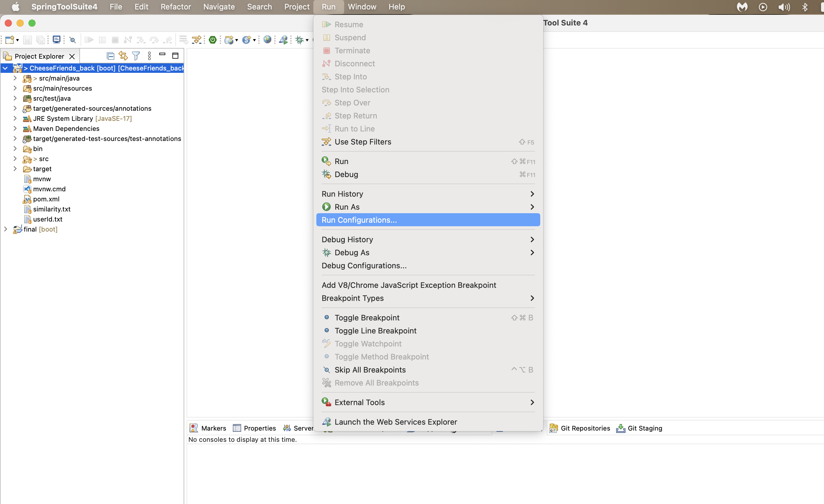The image size is (824, 504).
Task: Collapse All in Project Explorer
Action: click(110, 56)
